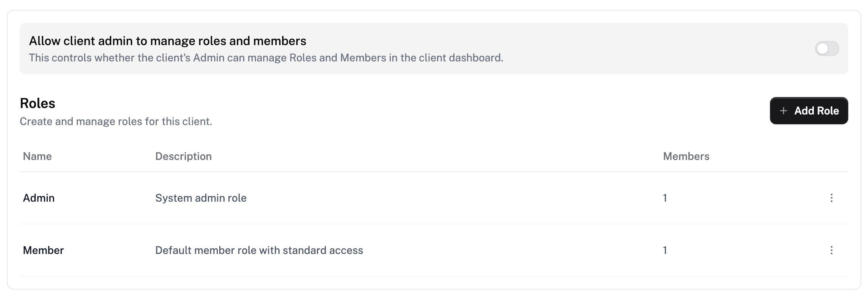Click the 'System admin role' description

201,198
